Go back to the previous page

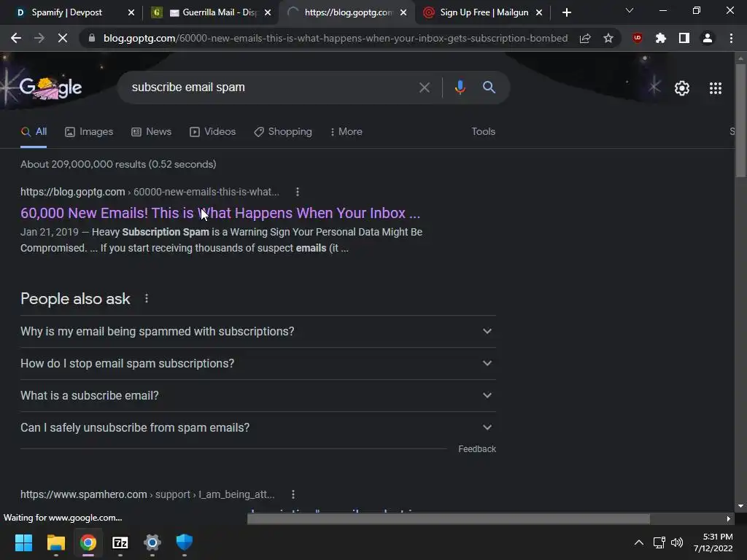[x=16, y=38]
